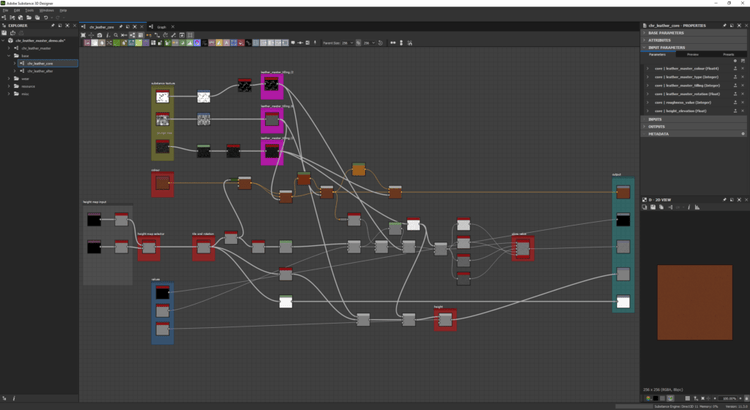Expand the leather_master_type parameter row
Viewport: 750px width, 410px height.
click(647, 75)
